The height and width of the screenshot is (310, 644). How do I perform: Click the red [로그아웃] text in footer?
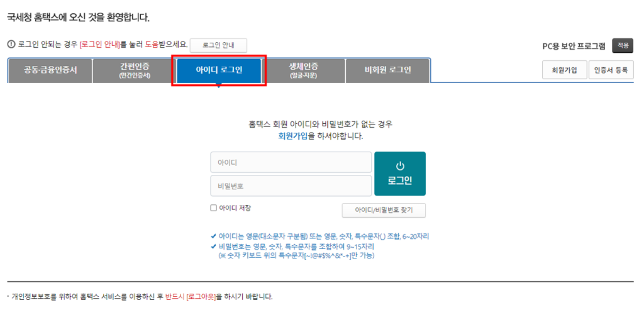tap(201, 296)
